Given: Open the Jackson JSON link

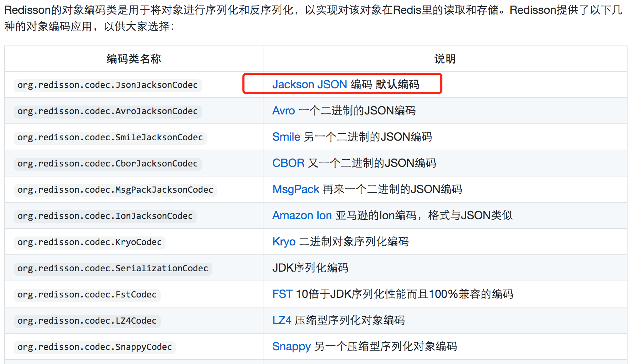Looking at the screenshot, I should click(309, 84).
